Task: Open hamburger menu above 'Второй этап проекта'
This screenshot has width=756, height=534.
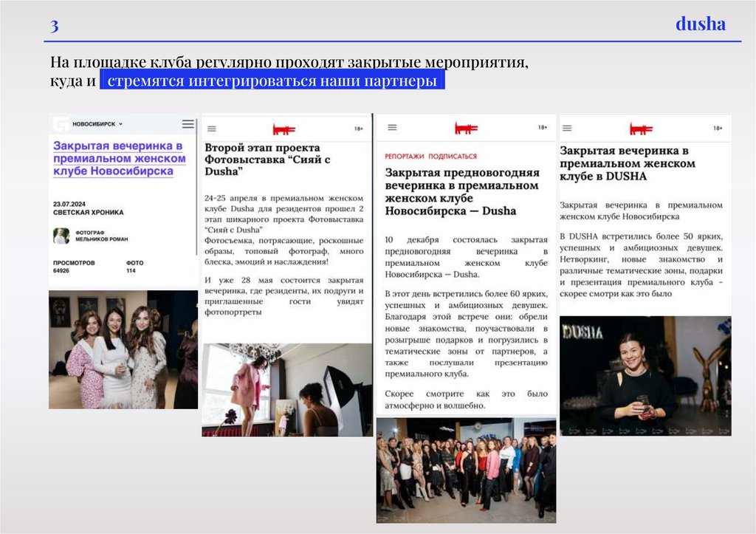Action: 212,129
